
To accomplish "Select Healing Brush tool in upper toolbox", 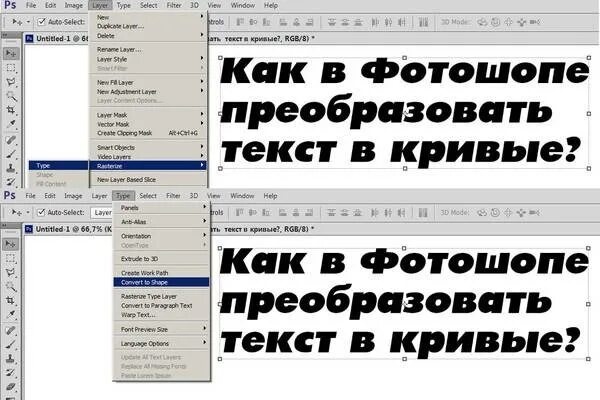I will click(11, 140).
